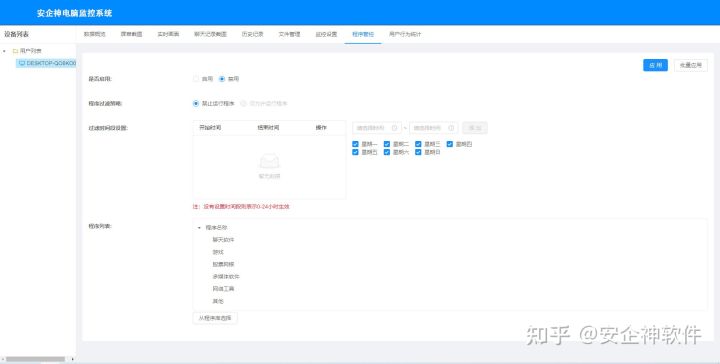Image resolution: width=720 pixels, height=364 pixels.
Task: Uncheck the 星期六 checkbox
Action: click(x=387, y=152)
